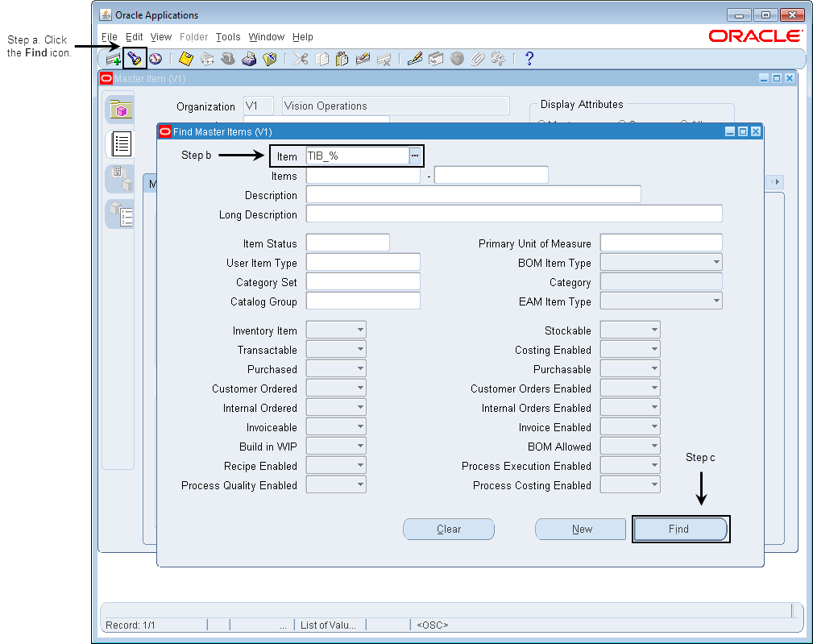Select the bottom sidebar icon with cube and checklist
Image resolution: width=813 pixels, height=644 pixels.
[121, 214]
